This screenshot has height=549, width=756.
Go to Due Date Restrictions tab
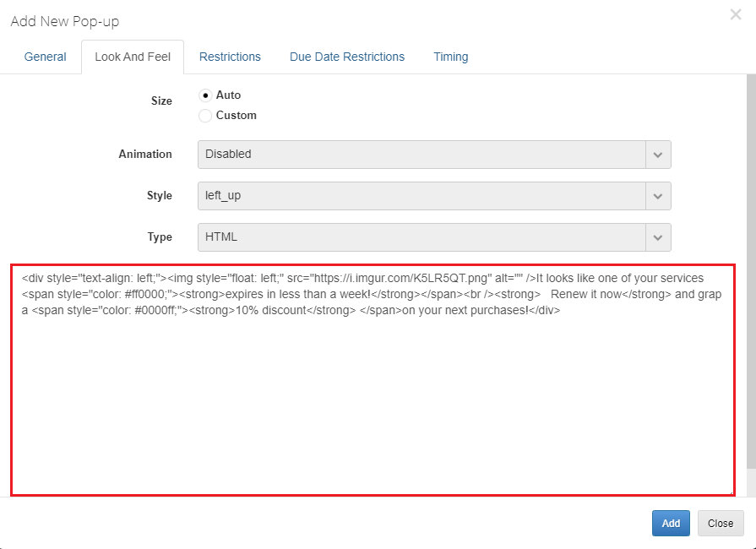coord(347,57)
